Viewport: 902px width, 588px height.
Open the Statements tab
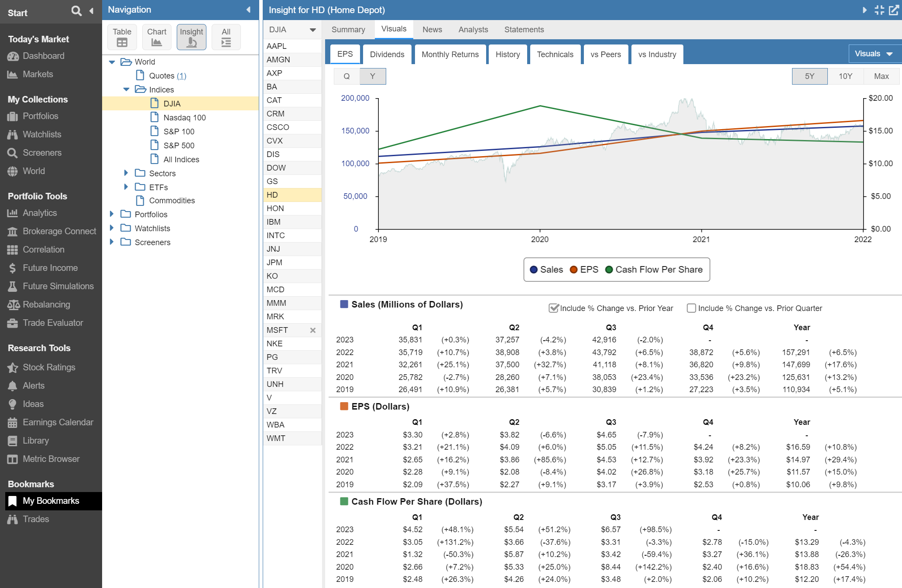coord(524,30)
